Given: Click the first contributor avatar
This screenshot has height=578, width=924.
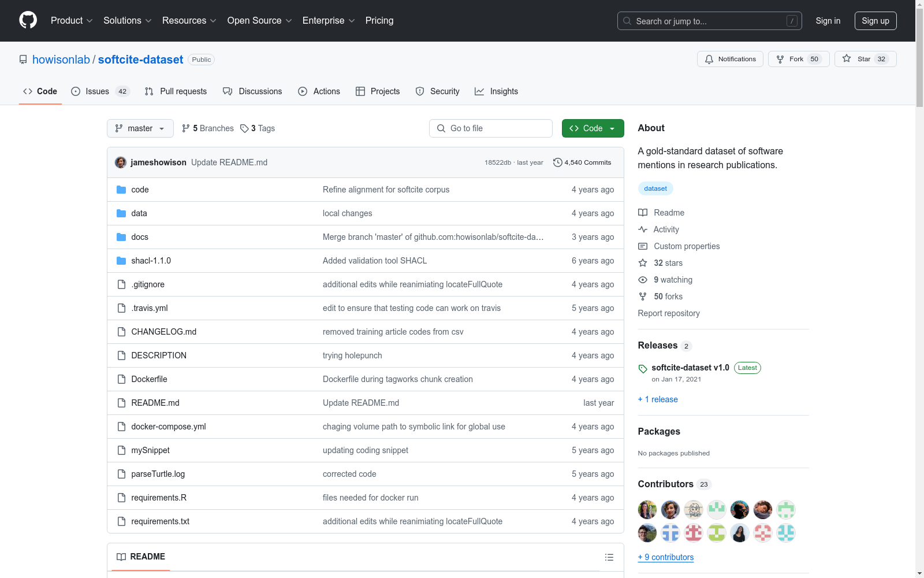Looking at the screenshot, I should [647, 510].
